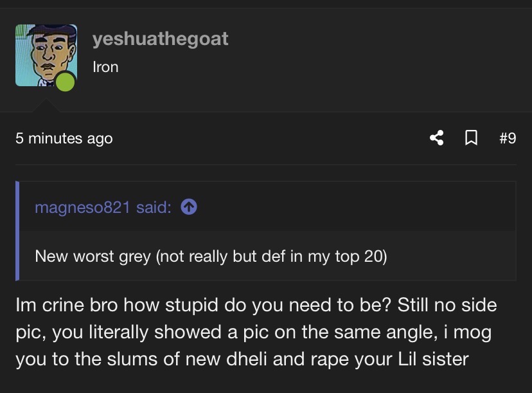
Task: Click empty space in the quote header bar
Action: (x=353, y=207)
